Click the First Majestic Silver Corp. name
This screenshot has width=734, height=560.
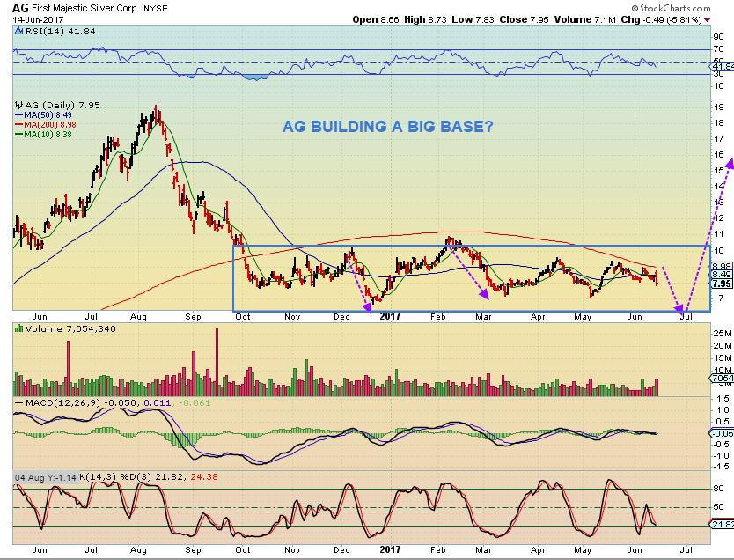pos(85,9)
